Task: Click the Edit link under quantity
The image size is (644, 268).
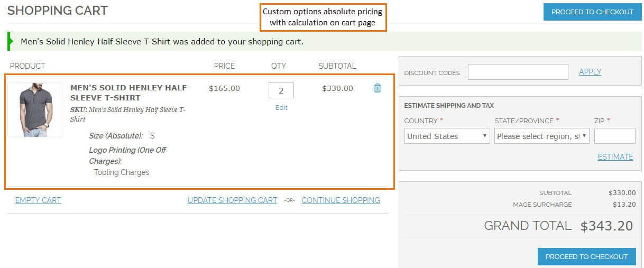Action: pos(281,107)
